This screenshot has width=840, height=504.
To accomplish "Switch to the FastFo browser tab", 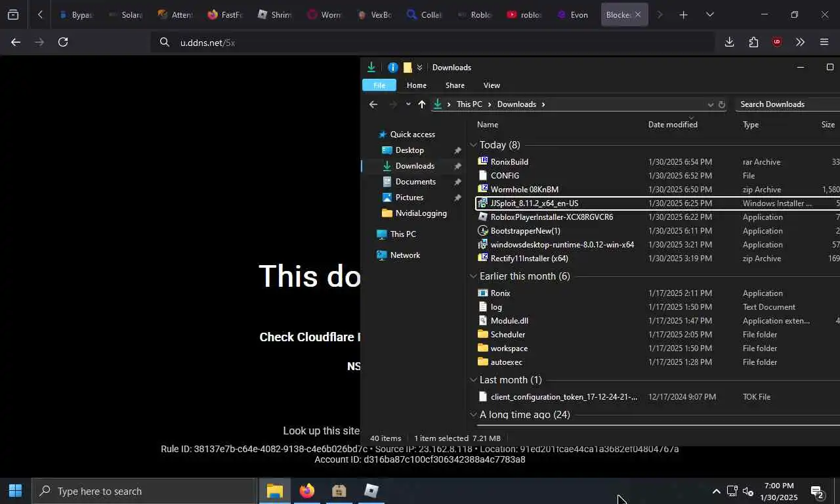I will point(225,14).
